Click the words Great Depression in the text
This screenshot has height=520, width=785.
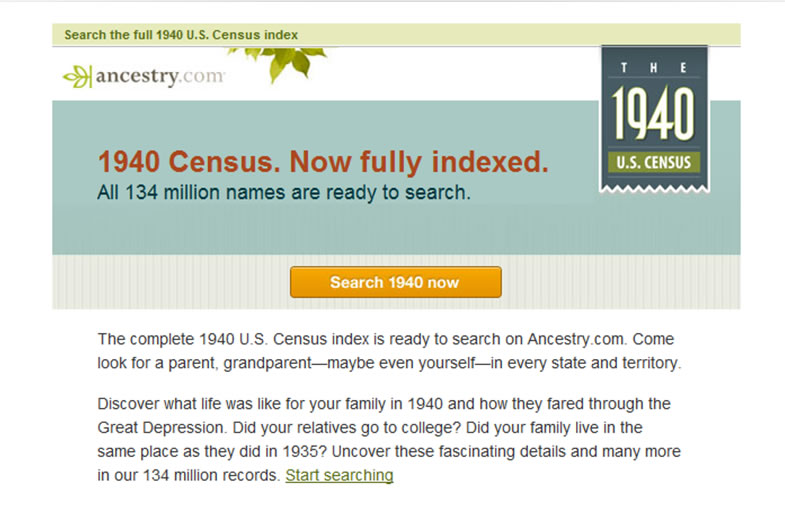click(x=161, y=428)
